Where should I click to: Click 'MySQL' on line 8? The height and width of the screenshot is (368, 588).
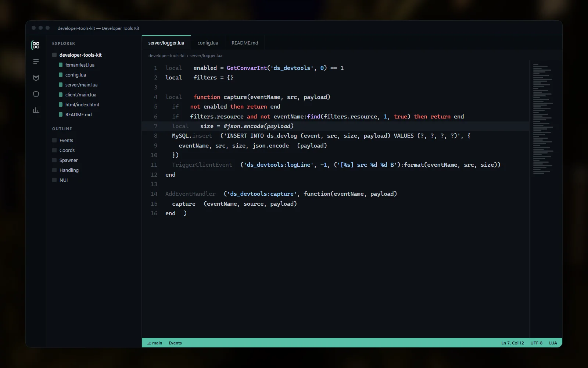[180, 135]
